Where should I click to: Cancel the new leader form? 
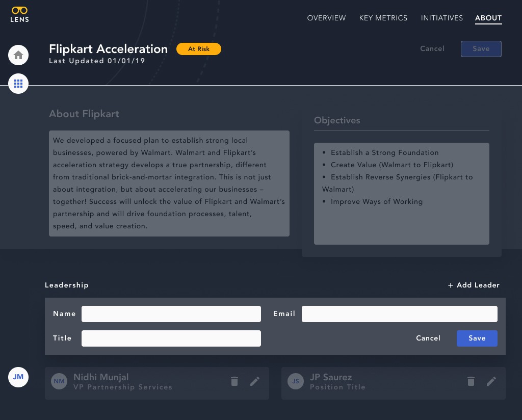tap(428, 338)
